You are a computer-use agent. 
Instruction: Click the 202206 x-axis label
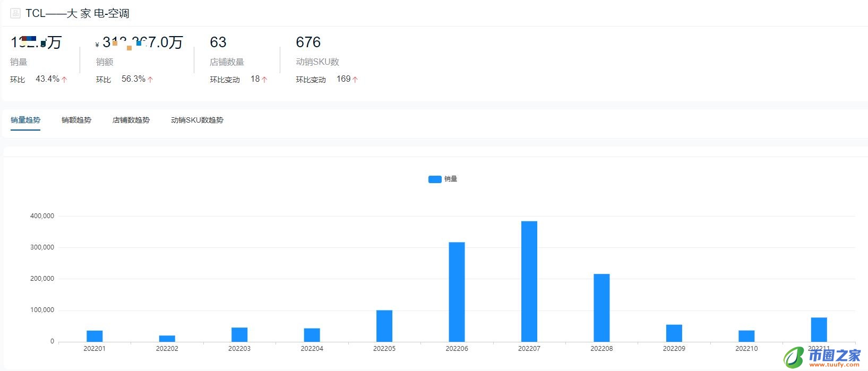coord(457,349)
